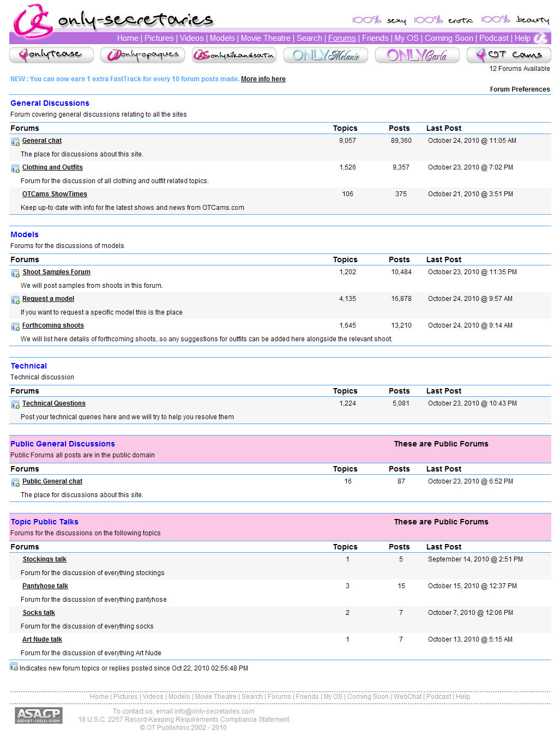
Task: Open the Public General chat forum
Action: [x=52, y=481]
